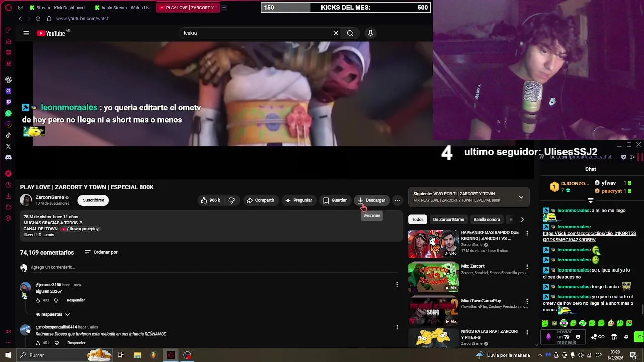The width and height of the screenshot is (644, 362).
Task: Open the emoji picker in the chat box
Action: (578, 337)
